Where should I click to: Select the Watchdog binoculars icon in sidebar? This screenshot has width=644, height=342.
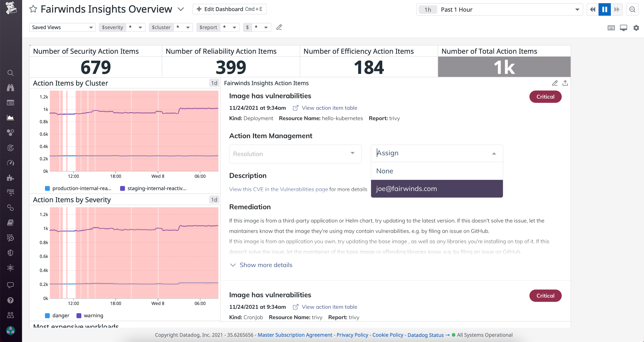pyautogui.click(x=11, y=88)
